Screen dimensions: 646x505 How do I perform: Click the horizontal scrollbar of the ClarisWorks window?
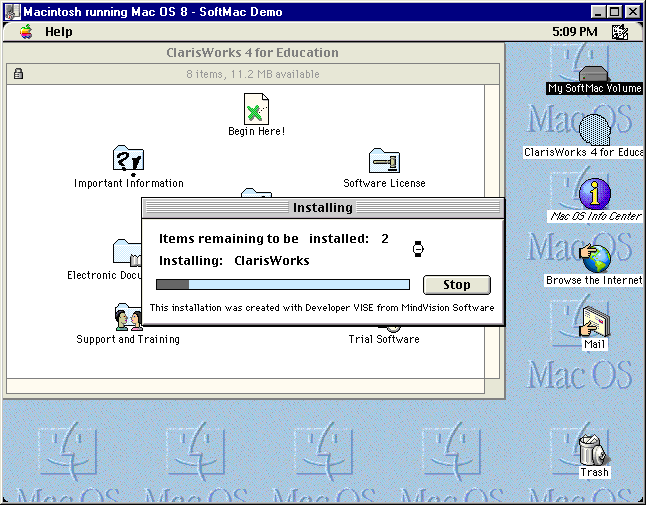tap(245, 386)
